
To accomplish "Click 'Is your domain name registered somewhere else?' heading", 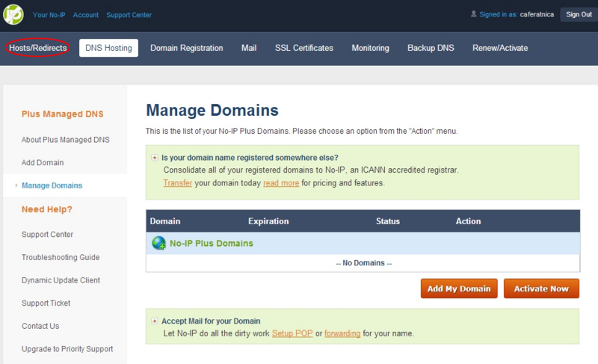I will coord(250,158).
